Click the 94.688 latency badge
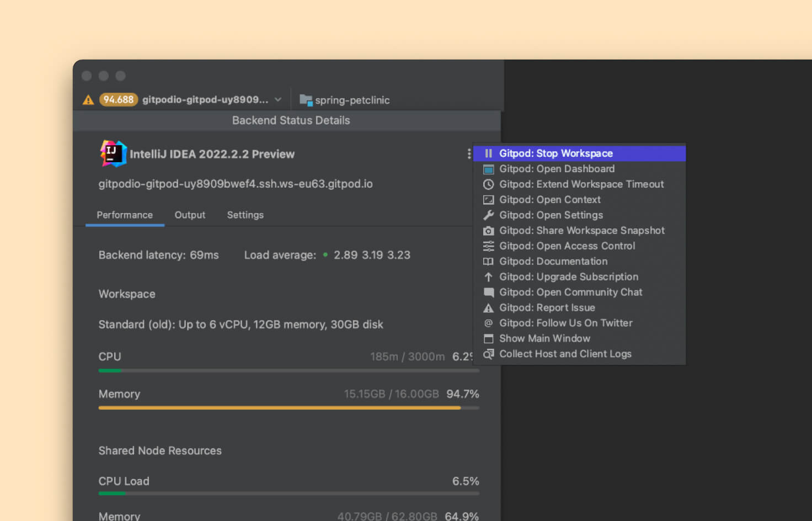 click(x=118, y=99)
